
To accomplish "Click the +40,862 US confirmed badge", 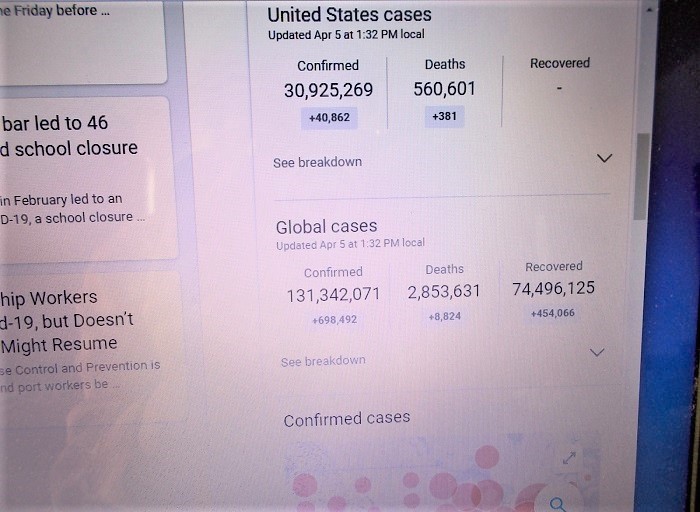I will click(x=328, y=117).
